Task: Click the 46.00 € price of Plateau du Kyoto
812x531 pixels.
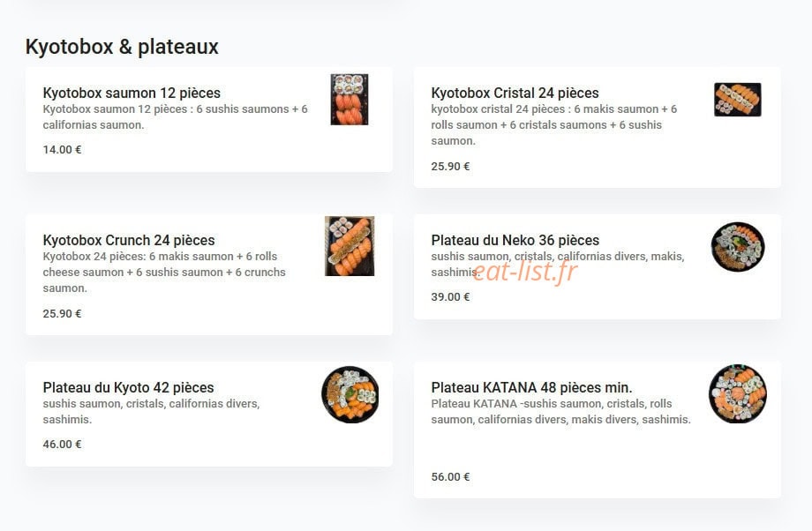Action: click(x=62, y=444)
